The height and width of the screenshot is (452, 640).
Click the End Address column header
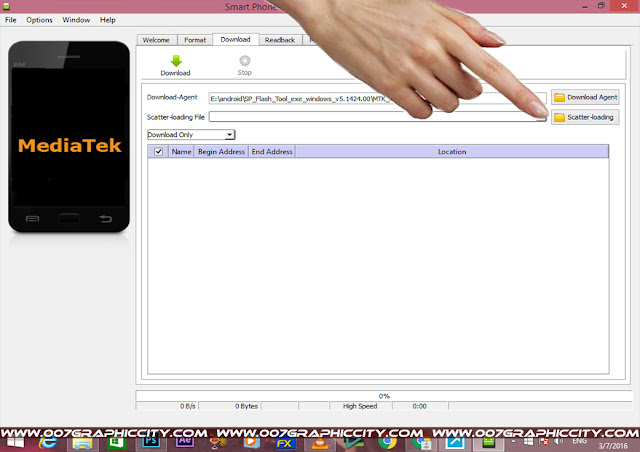[272, 151]
